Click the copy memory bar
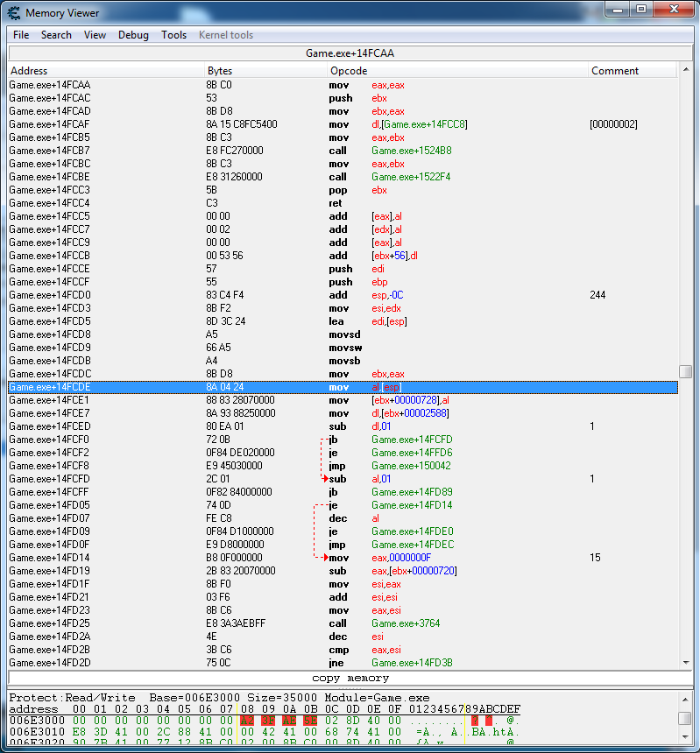700x753 pixels. pyautogui.click(x=350, y=678)
